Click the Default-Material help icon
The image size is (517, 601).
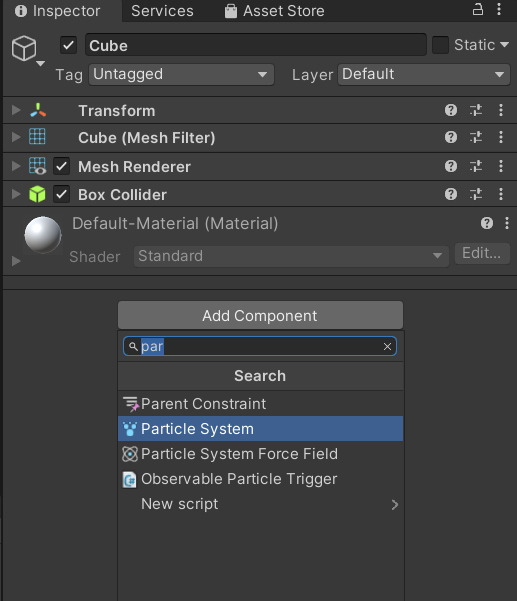[487, 223]
